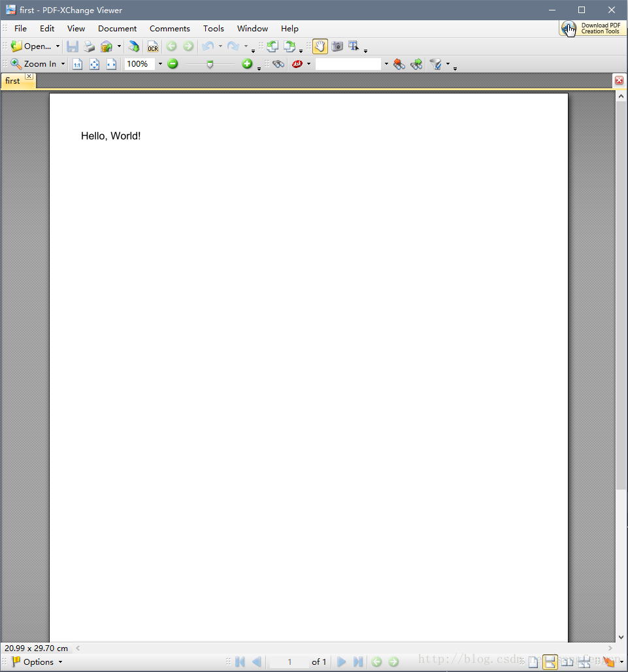Click the search text input field
The image size is (628, 672).
point(348,64)
